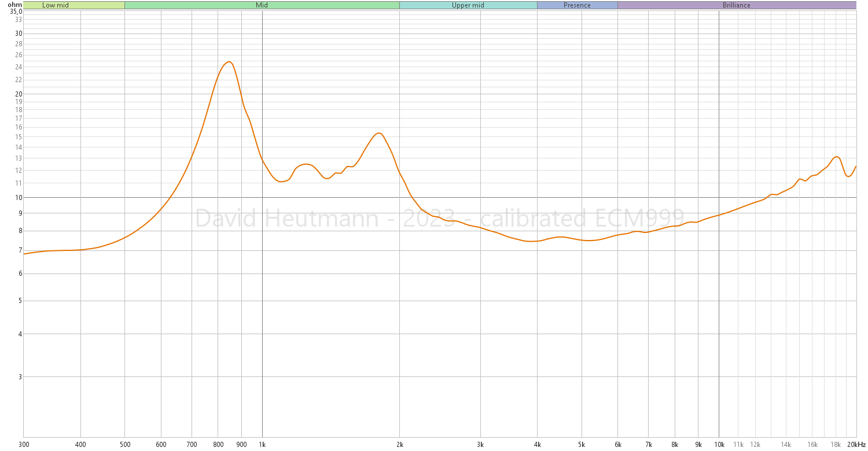Select the 1k frequency axis label
Screen dimensions: 868x451
[262, 445]
